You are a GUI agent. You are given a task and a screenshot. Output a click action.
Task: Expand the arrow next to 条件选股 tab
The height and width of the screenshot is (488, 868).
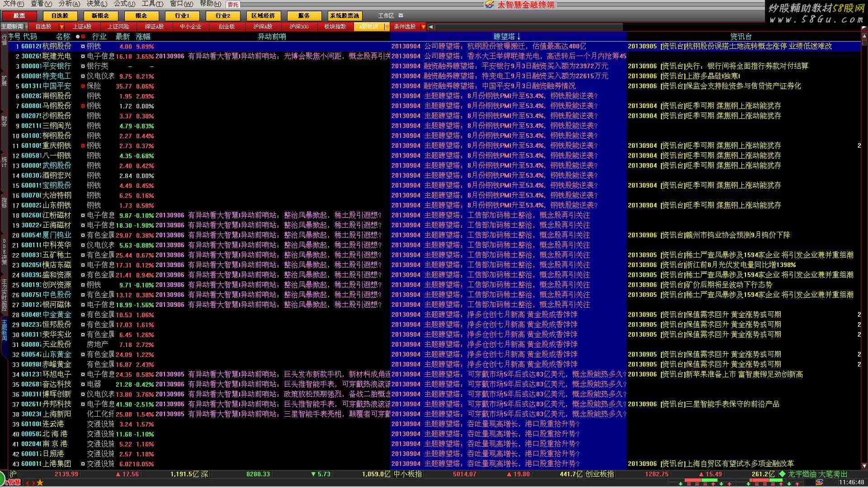point(424,27)
